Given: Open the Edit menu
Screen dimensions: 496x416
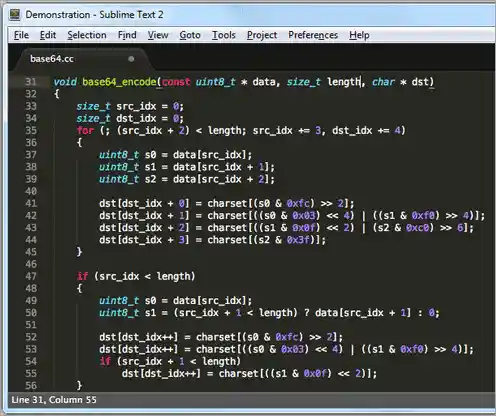Looking at the screenshot, I should tap(48, 35).
